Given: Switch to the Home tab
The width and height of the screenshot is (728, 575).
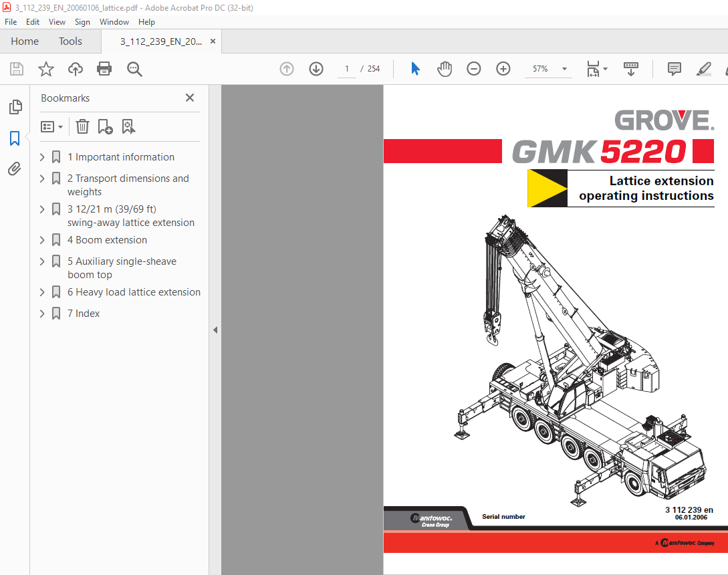Looking at the screenshot, I should (25, 41).
